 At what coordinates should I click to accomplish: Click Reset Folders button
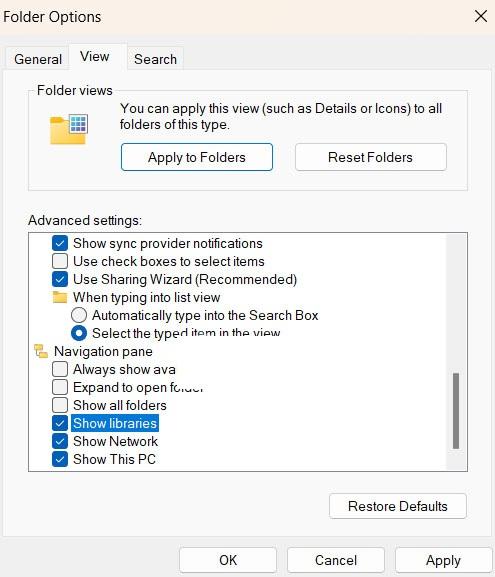point(371,157)
